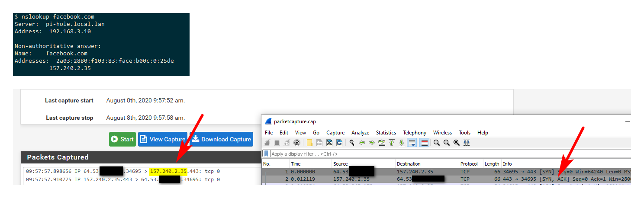This screenshot has height=198, width=644.
Task: Stop capturing packets in Wireshark toolbar
Action: (x=277, y=143)
